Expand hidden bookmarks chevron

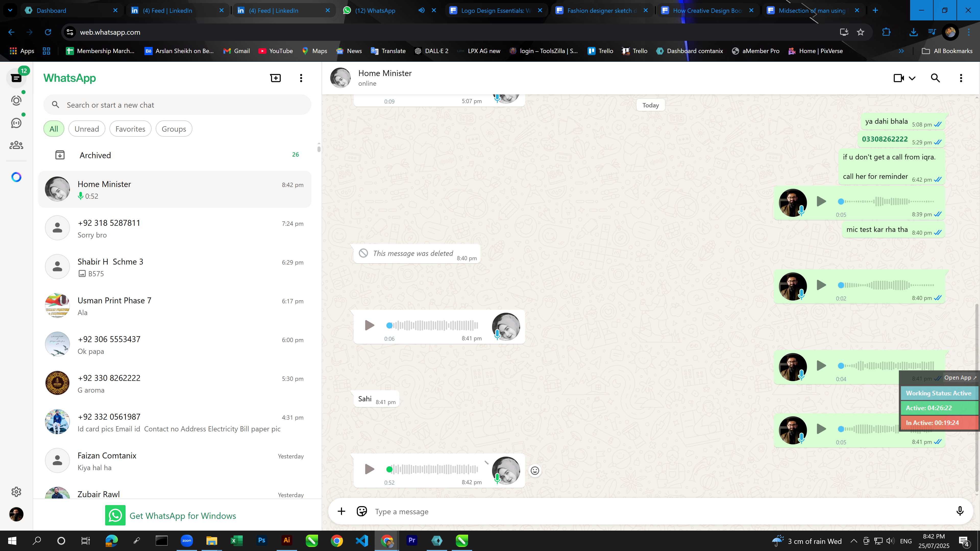(x=901, y=51)
